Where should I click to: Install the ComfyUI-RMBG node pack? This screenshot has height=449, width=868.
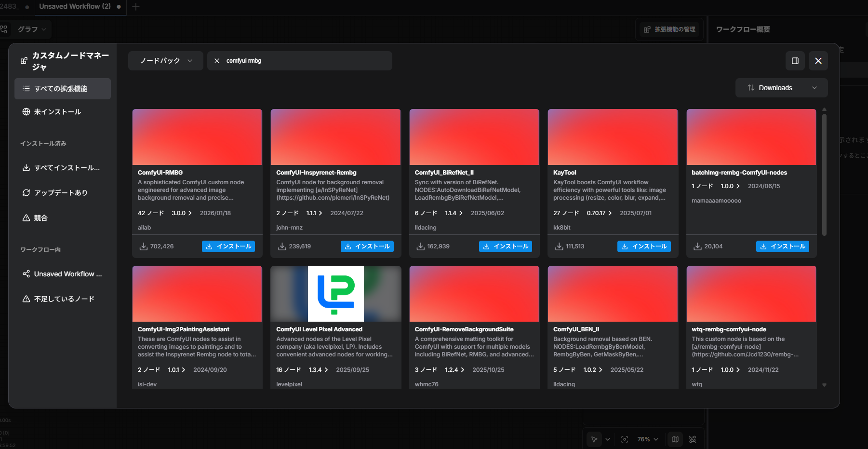click(x=228, y=246)
